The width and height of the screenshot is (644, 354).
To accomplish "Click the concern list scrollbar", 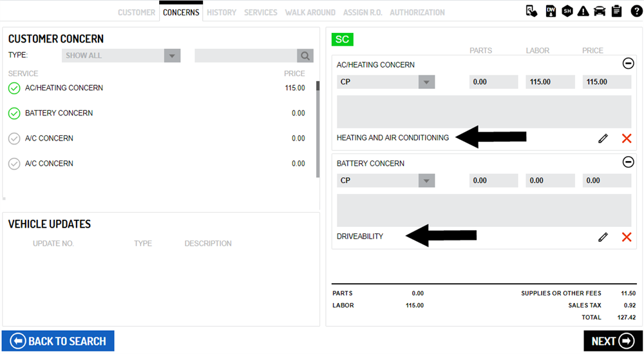I will click(x=316, y=129).
